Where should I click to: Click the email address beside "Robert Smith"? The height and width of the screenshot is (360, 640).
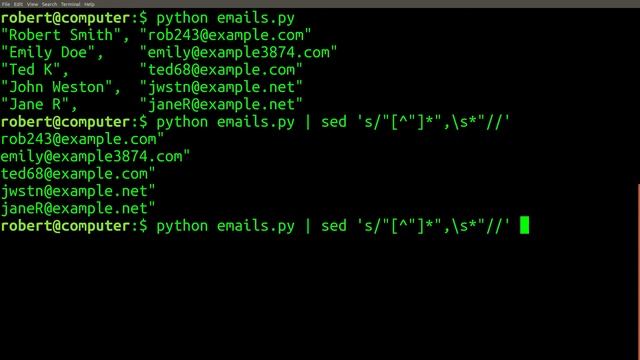coord(225,35)
